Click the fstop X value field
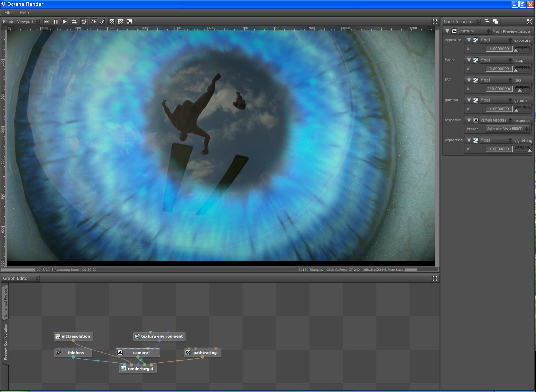This screenshot has width=536, height=392. (499, 69)
